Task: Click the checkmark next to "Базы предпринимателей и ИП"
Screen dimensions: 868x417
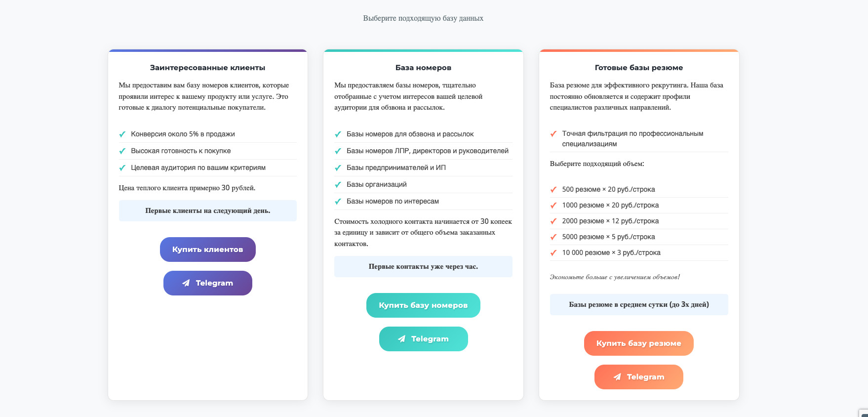Action: (338, 168)
